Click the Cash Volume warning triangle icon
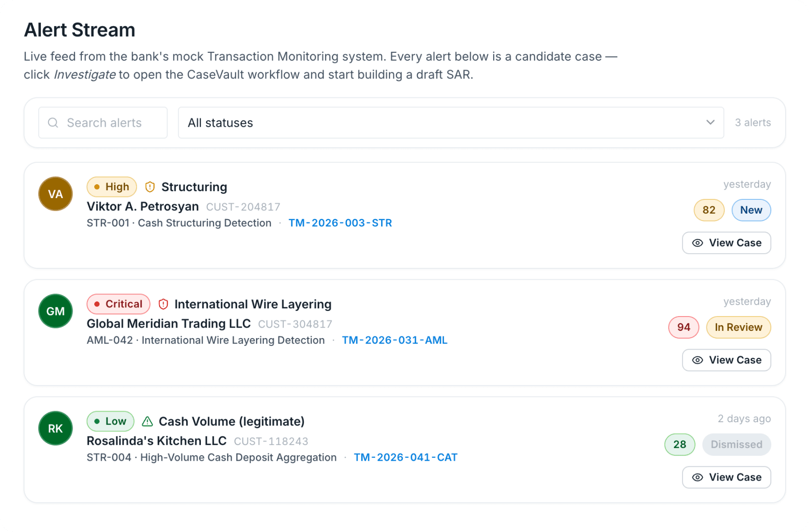This screenshot has width=809, height=532. (147, 421)
